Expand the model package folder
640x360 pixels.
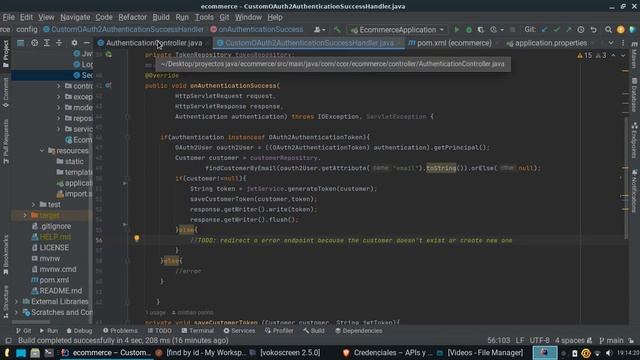pyautogui.click(x=58, y=108)
